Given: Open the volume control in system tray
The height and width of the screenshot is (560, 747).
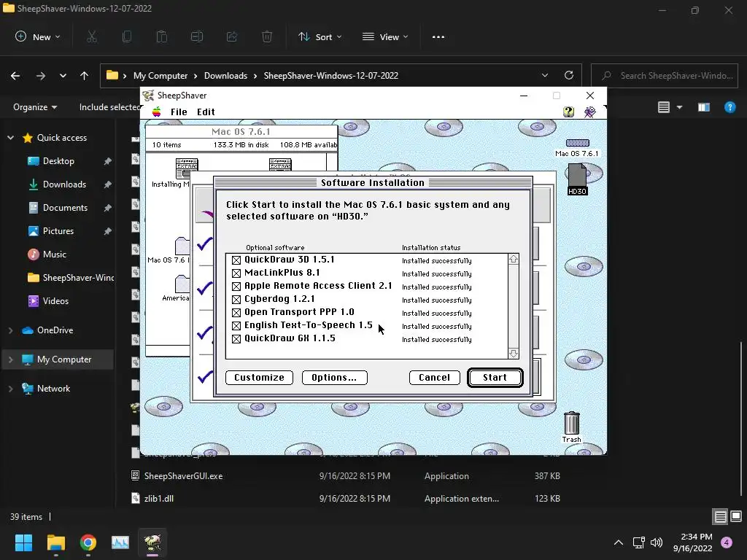Looking at the screenshot, I should pos(657,542).
